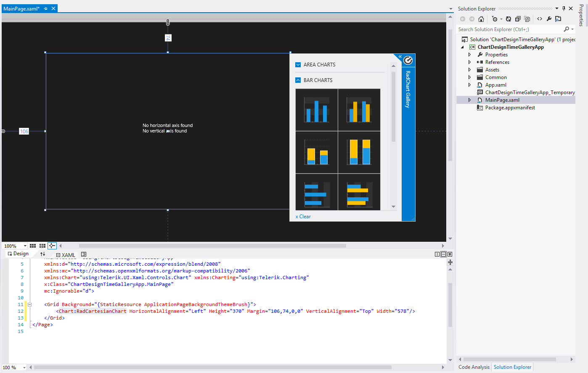Expand the App.xaml node

[x=470, y=85]
